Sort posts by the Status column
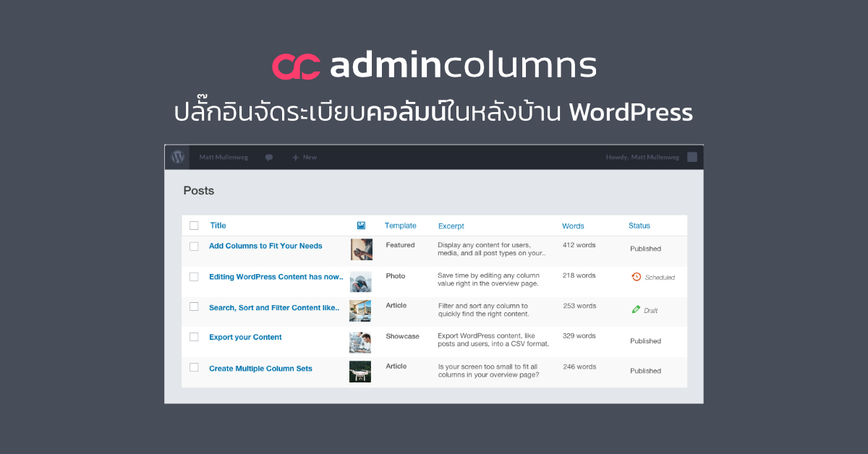The image size is (868, 454). point(639,225)
